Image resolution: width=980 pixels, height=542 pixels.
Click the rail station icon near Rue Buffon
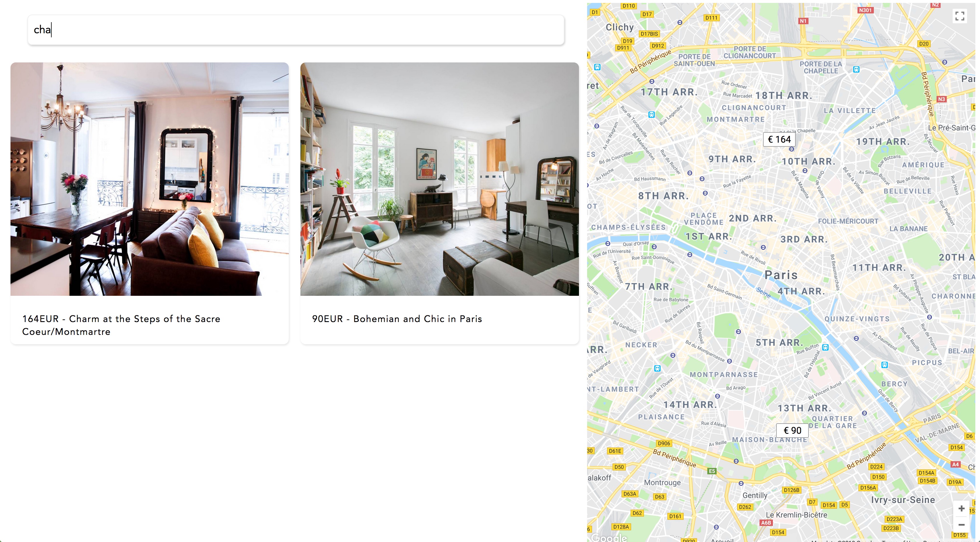pyautogui.click(x=825, y=347)
